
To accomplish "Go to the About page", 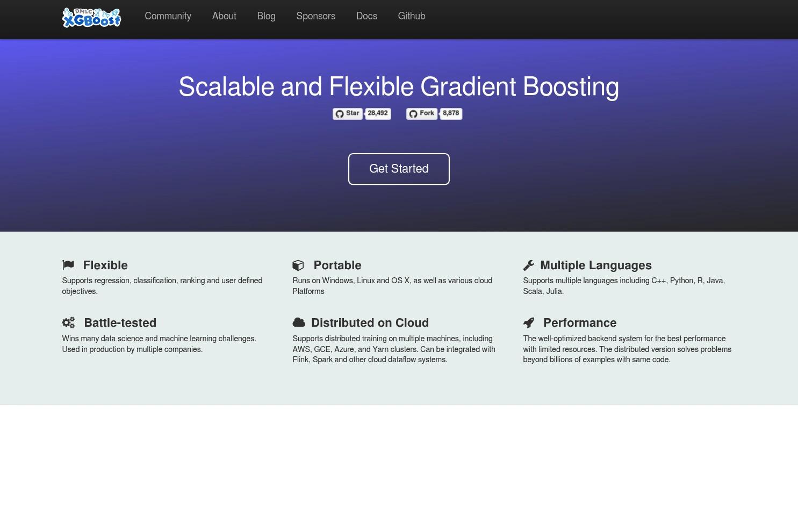I will 224,16.
